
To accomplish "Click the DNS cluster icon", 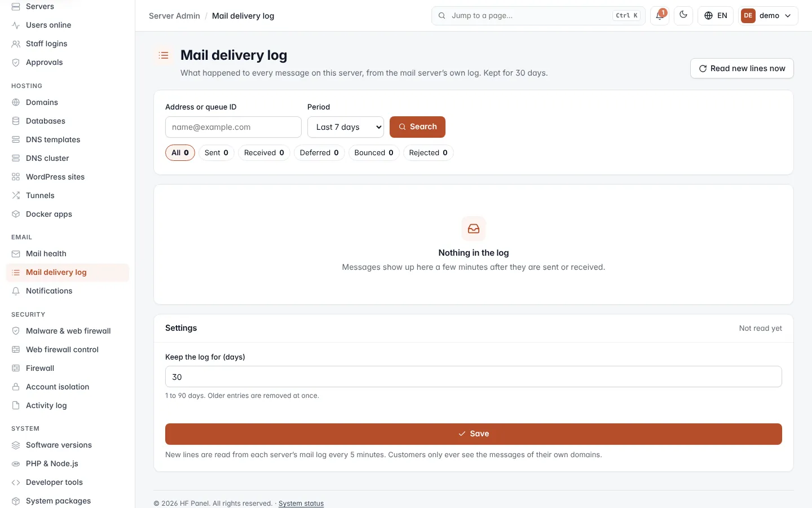I will click(16, 159).
